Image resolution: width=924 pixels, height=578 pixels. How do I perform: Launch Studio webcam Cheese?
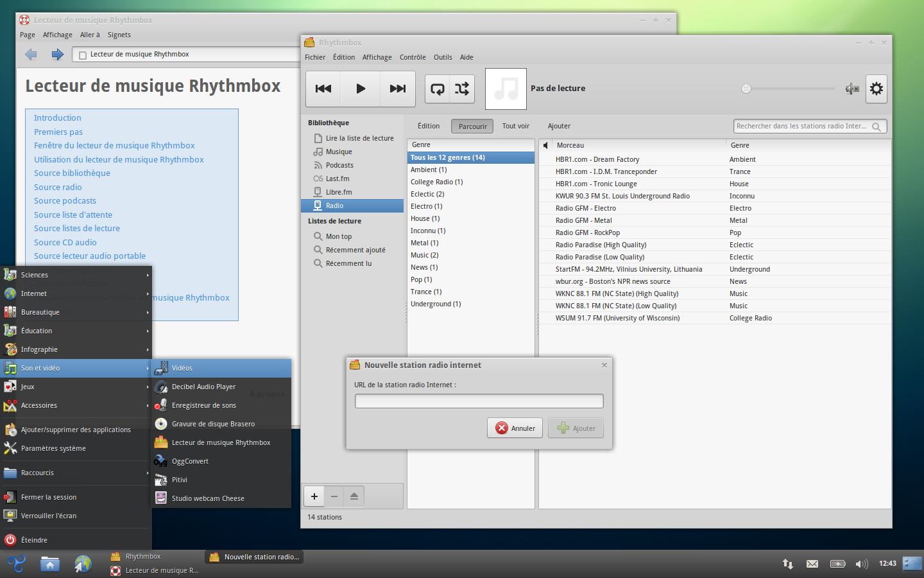point(221,498)
